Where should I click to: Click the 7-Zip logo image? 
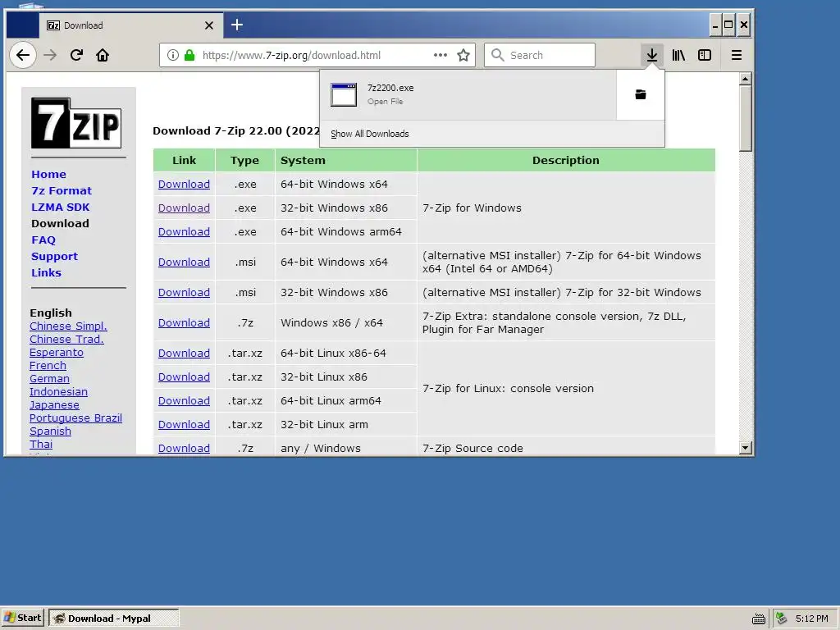click(x=76, y=123)
